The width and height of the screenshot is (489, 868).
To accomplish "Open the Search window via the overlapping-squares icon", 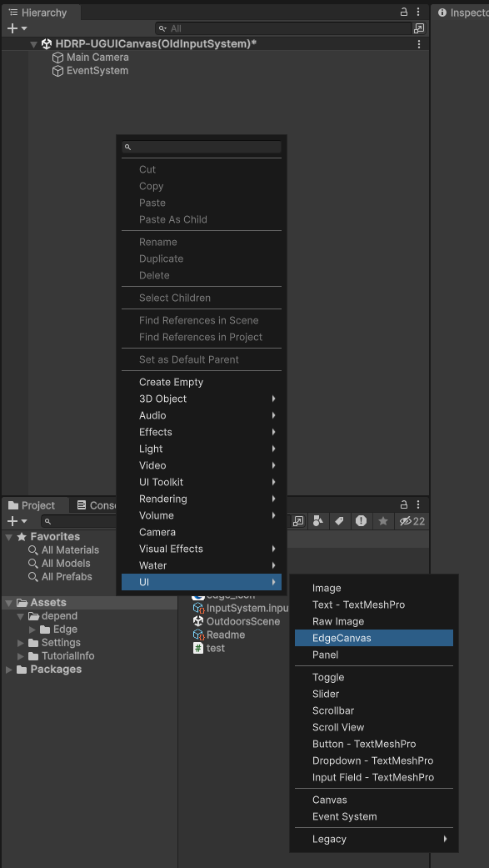I will tap(298, 520).
